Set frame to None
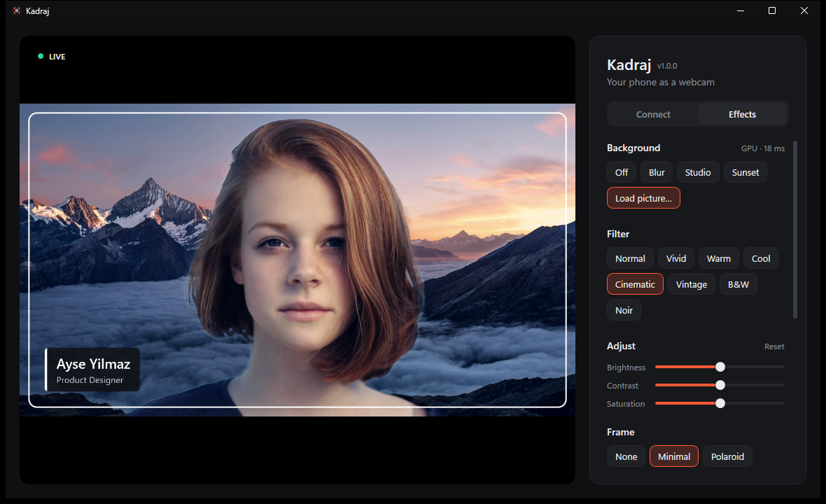The height and width of the screenshot is (504, 826). tap(626, 456)
